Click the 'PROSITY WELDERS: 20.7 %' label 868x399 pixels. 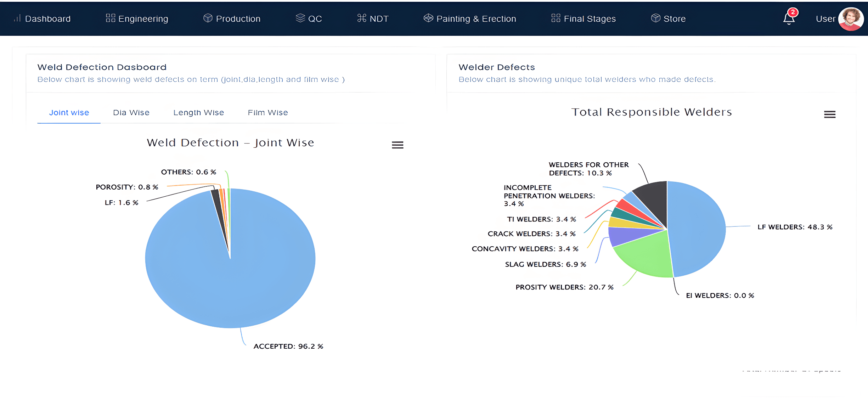coord(564,287)
